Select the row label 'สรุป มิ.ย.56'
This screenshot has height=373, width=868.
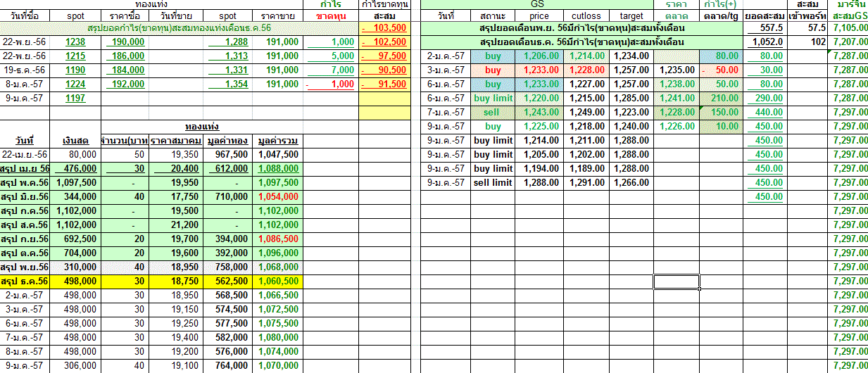coord(25,196)
